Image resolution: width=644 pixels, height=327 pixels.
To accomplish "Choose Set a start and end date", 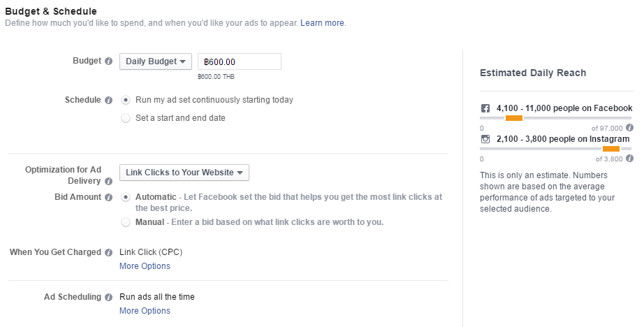I will click(126, 118).
